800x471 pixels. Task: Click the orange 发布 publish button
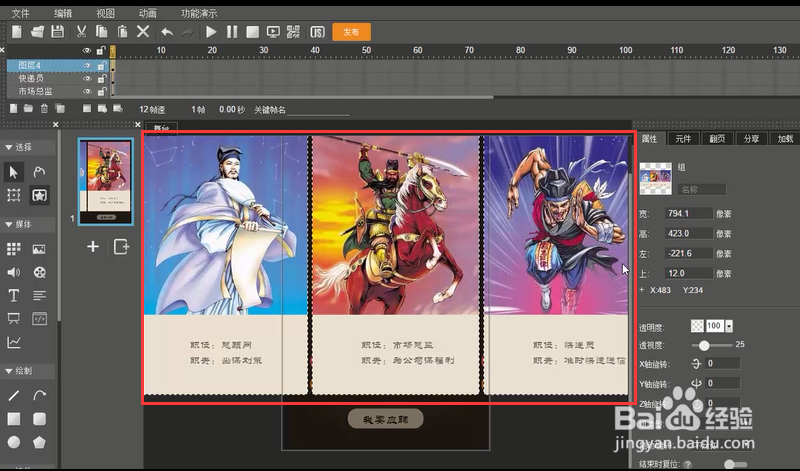tap(351, 32)
